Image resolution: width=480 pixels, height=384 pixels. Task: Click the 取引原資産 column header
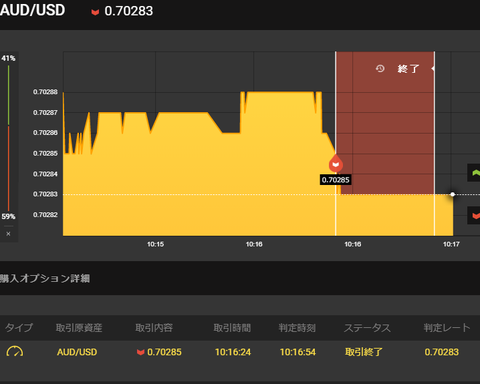(x=79, y=328)
